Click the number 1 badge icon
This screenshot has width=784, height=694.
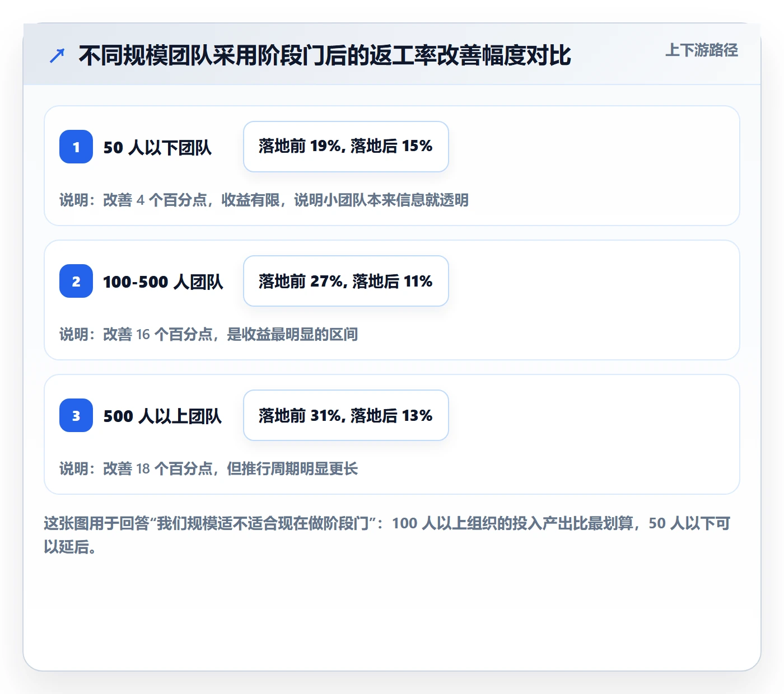tap(76, 147)
